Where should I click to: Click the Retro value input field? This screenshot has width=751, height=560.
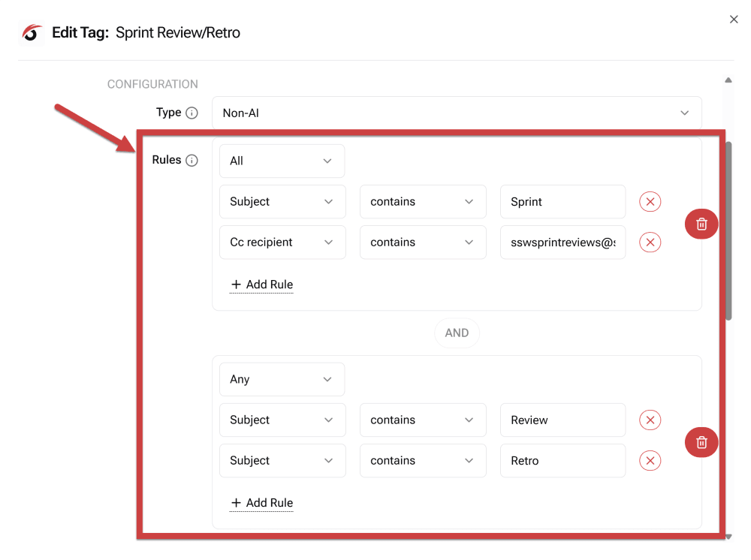tap(562, 461)
